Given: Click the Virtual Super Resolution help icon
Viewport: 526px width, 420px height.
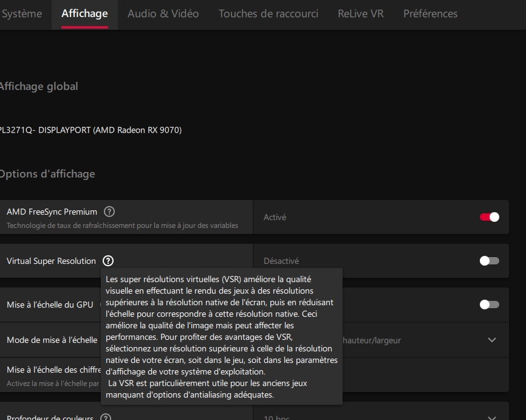Looking at the screenshot, I should pos(108,261).
